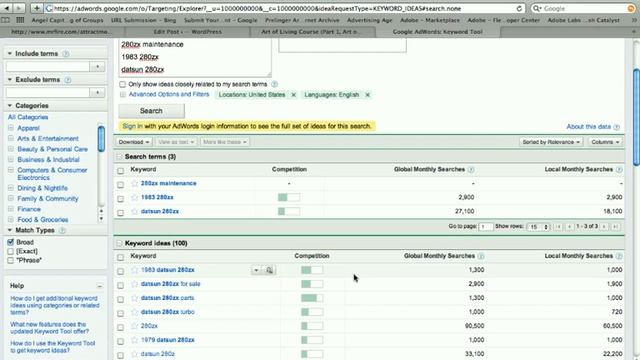Select the All Categories link

tap(28, 117)
